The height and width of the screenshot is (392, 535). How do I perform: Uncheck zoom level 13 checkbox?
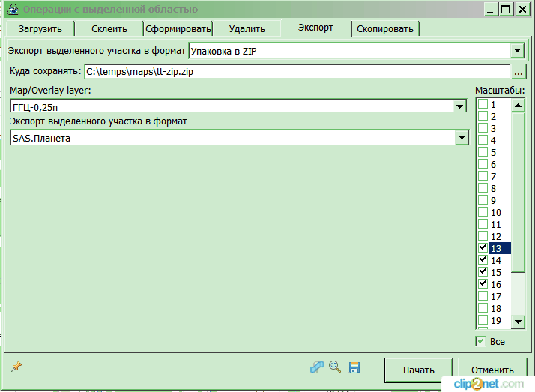coord(483,248)
